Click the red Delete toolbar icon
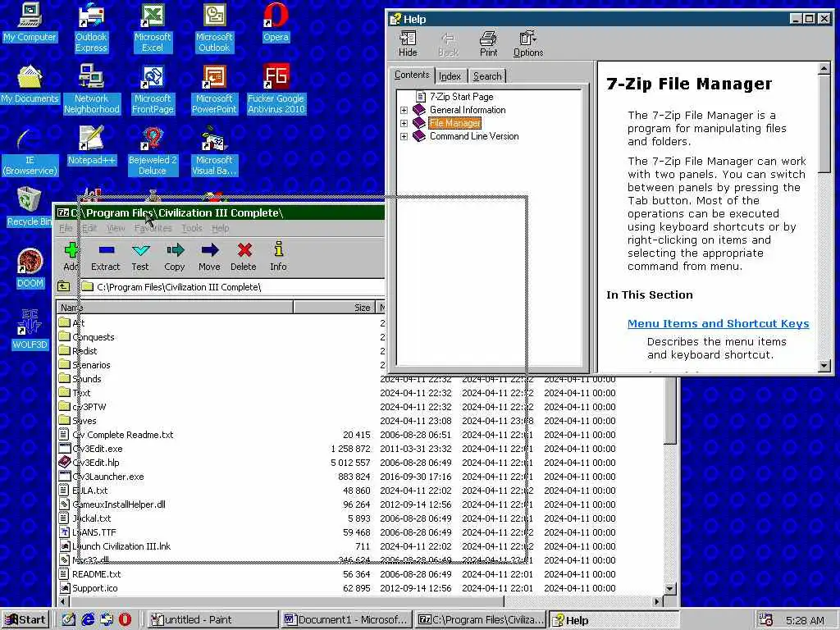 coord(244,257)
